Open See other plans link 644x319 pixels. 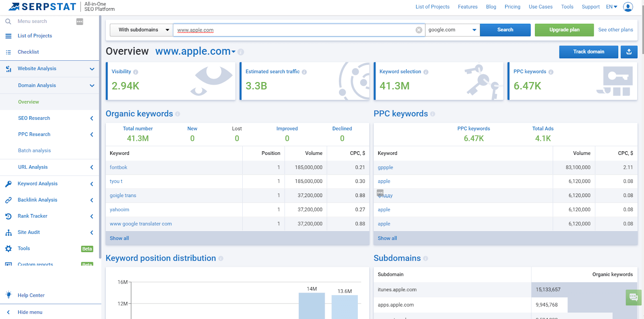[615, 30]
